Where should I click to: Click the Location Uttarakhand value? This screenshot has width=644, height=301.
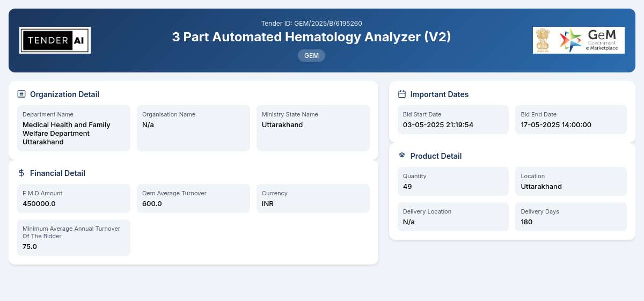[x=541, y=187]
